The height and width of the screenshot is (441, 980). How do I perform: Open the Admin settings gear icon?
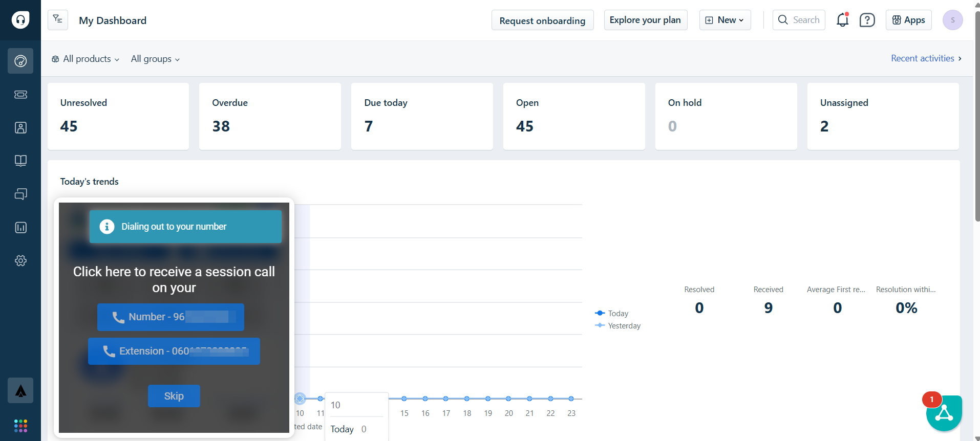20,260
